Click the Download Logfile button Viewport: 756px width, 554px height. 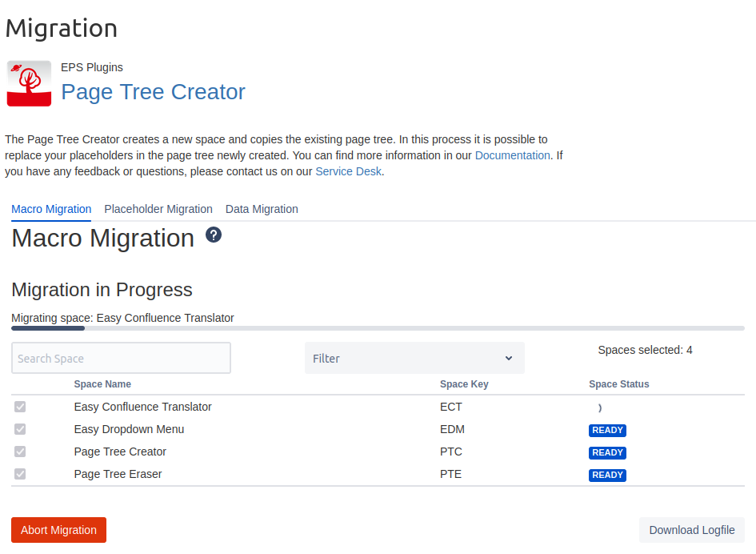pos(691,530)
